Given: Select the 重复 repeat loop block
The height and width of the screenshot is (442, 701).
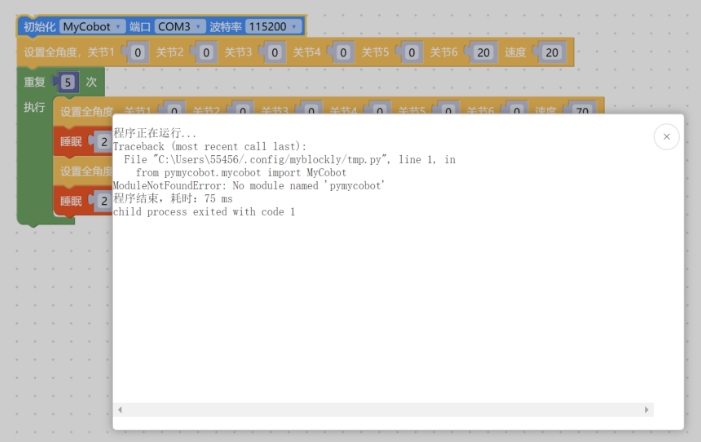Looking at the screenshot, I should click(35, 82).
